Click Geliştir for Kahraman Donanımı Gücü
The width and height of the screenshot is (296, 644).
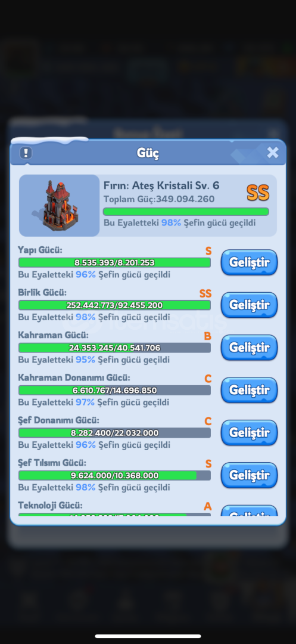[x=250, y=390]
